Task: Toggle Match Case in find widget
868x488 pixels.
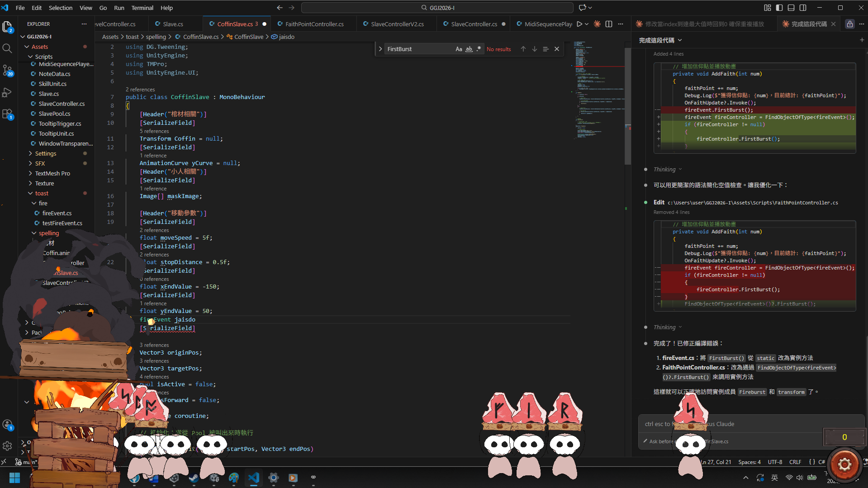Action: click(x=459, y=49)
